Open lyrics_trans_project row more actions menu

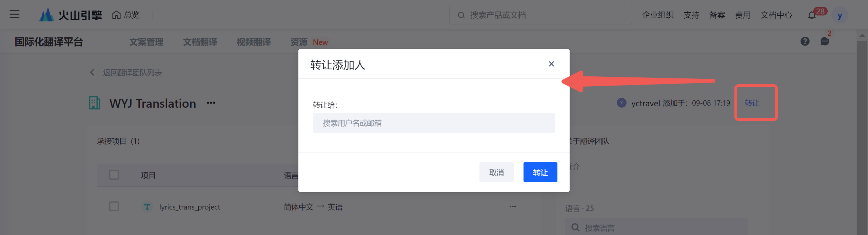tap(513, 206)
